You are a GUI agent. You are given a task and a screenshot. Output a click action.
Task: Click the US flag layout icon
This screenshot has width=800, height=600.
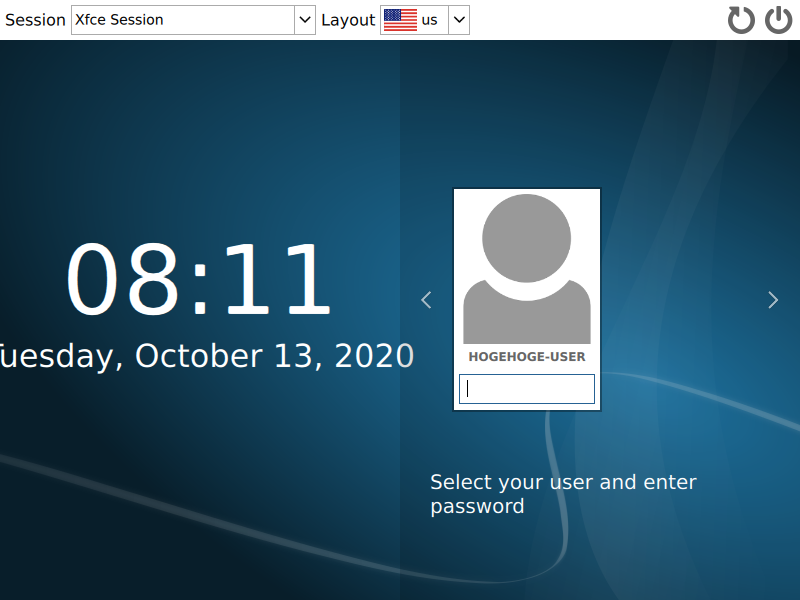click(400, 20)
